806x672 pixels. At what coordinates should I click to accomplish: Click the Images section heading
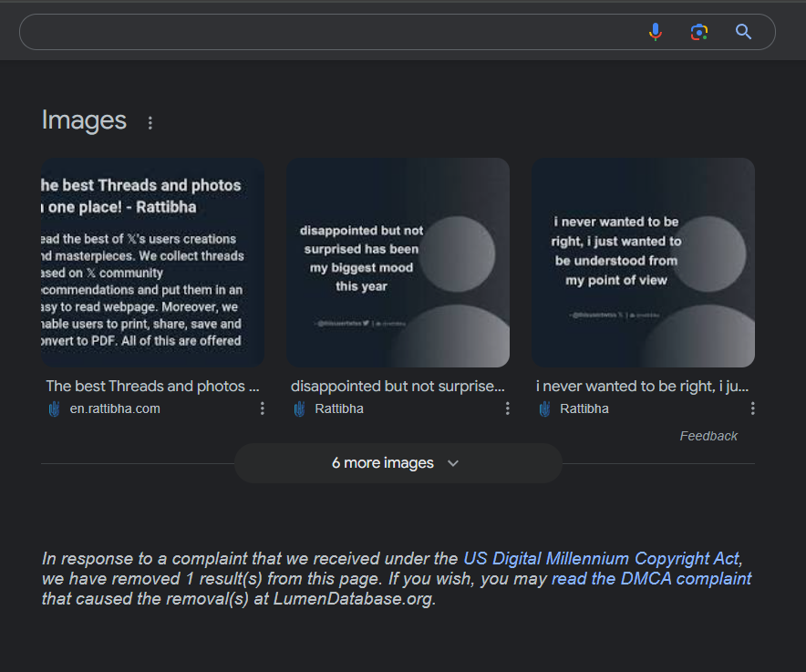click(84, 120)
